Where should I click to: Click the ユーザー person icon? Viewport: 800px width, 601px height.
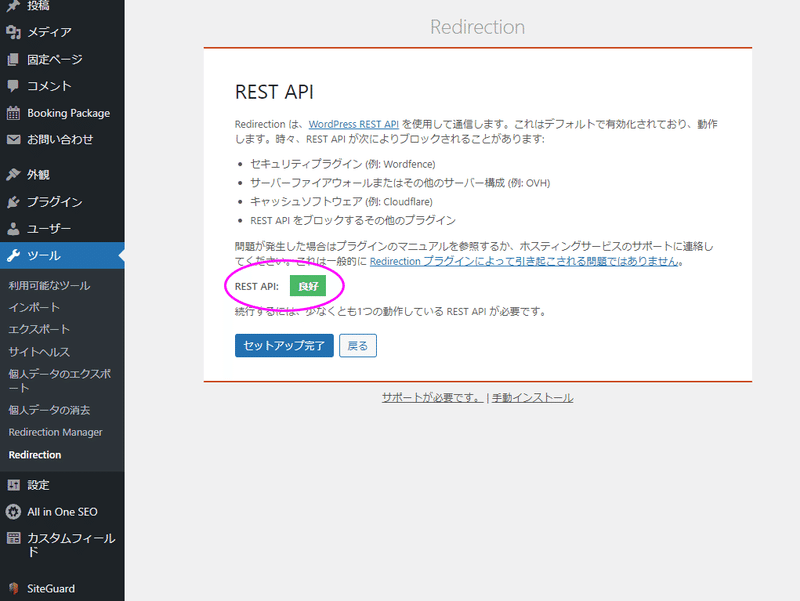click(13, 229)
